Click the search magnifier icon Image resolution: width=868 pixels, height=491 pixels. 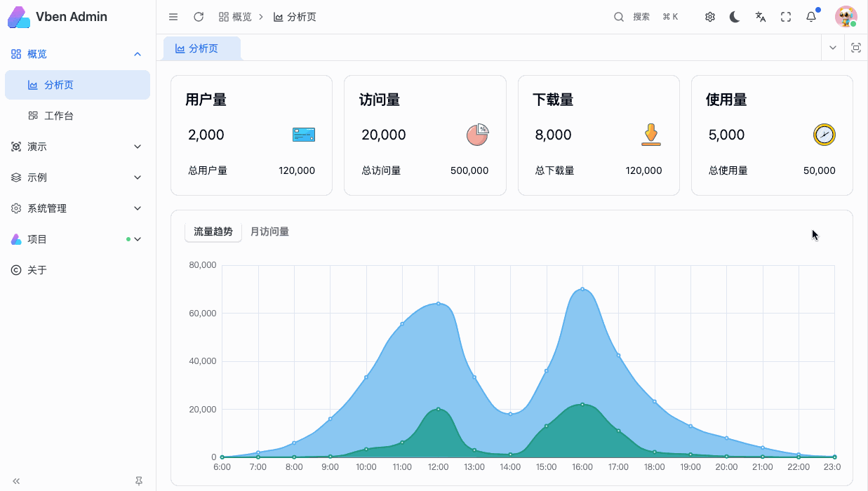point(619,17)
